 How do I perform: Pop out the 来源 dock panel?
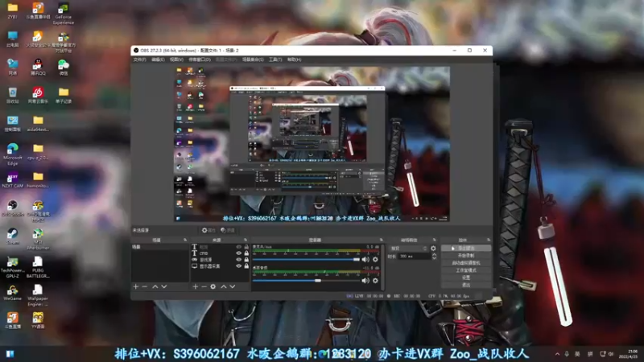pyautogui.click(x=246, y=240)
